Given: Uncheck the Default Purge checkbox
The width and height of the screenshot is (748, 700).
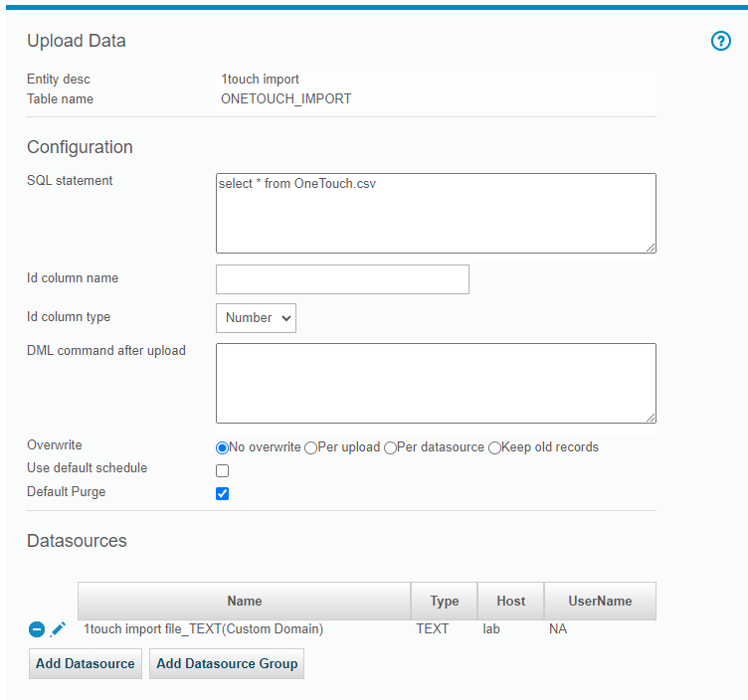Looking at the screenshot, I should tap(223, 493).
